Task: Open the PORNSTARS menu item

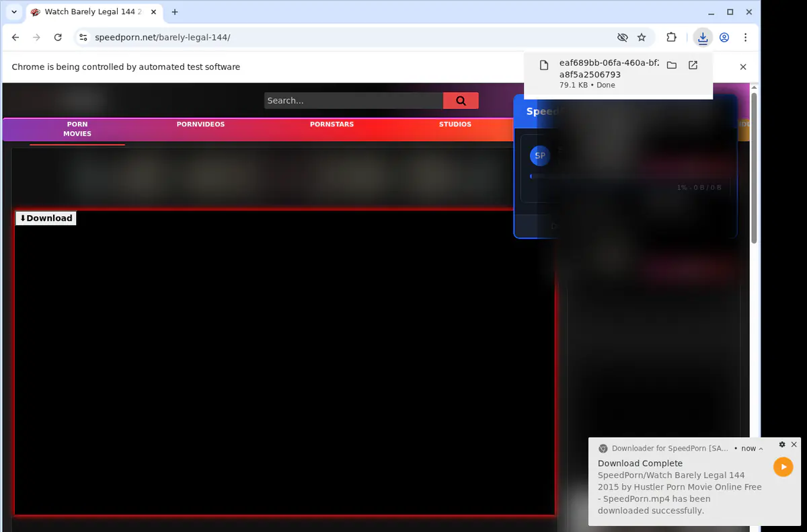Action: [332, 124]
